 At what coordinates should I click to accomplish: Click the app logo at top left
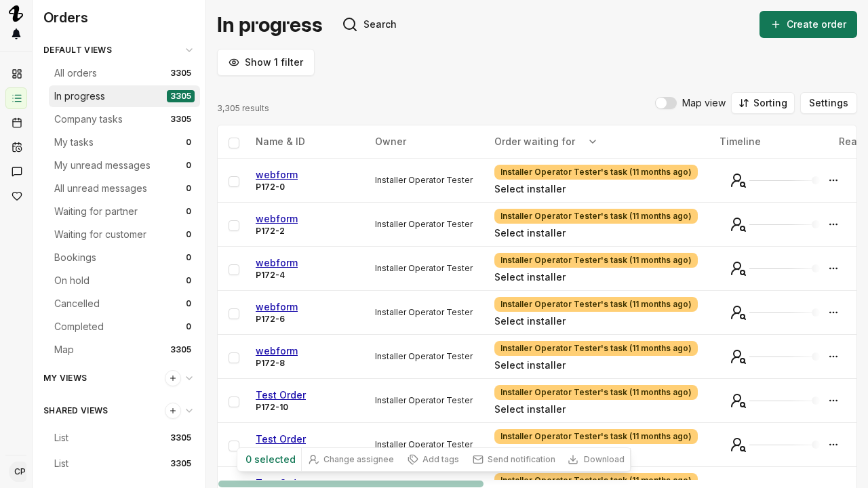point(16,13)
